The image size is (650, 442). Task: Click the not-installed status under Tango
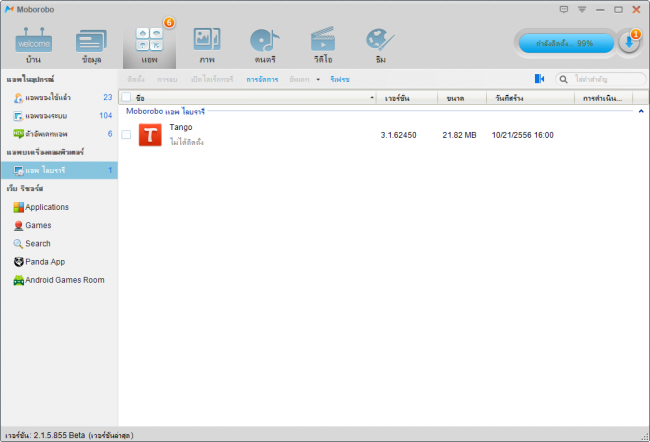[x=187, y=142]
